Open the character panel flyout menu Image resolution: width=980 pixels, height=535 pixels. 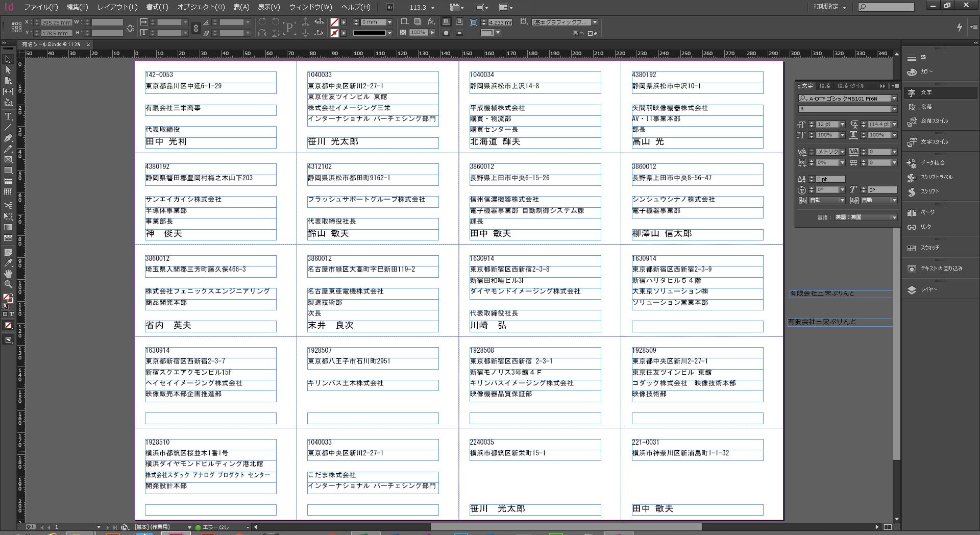point(895,86)
